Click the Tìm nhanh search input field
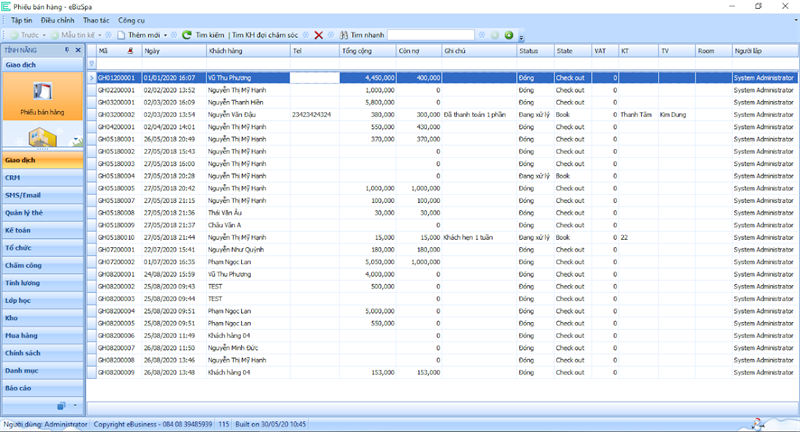Image resolution: width=800 pixels, height=432 pixels. (430, 35)
